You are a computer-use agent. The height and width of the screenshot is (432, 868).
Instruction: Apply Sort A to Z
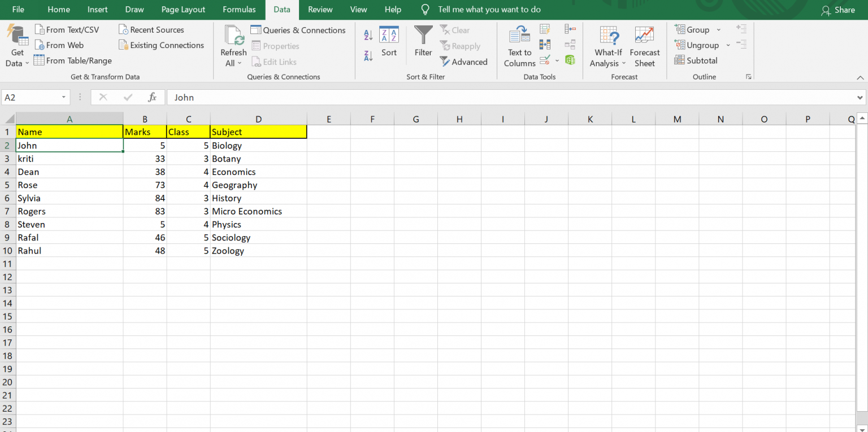click(x=367, y=34)
